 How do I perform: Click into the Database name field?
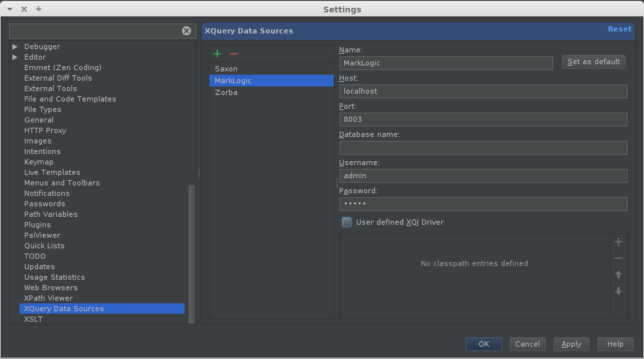click(x=483, y=147)
